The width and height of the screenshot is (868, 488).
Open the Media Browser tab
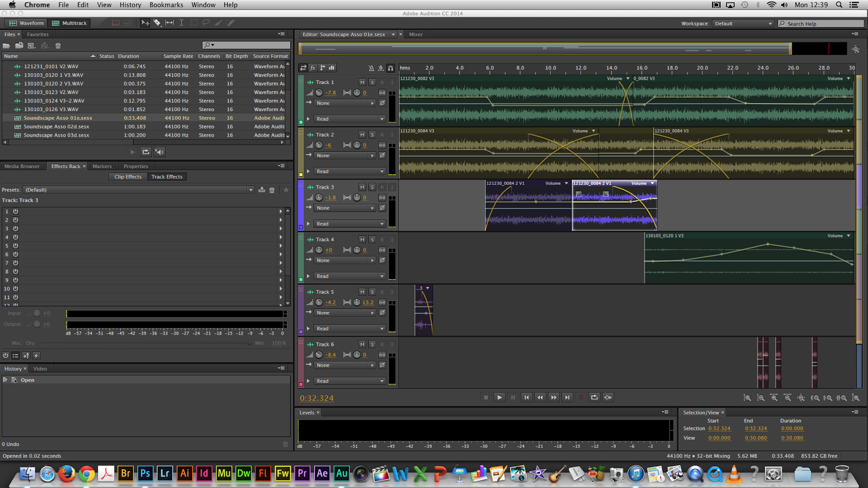click(22, 166)
